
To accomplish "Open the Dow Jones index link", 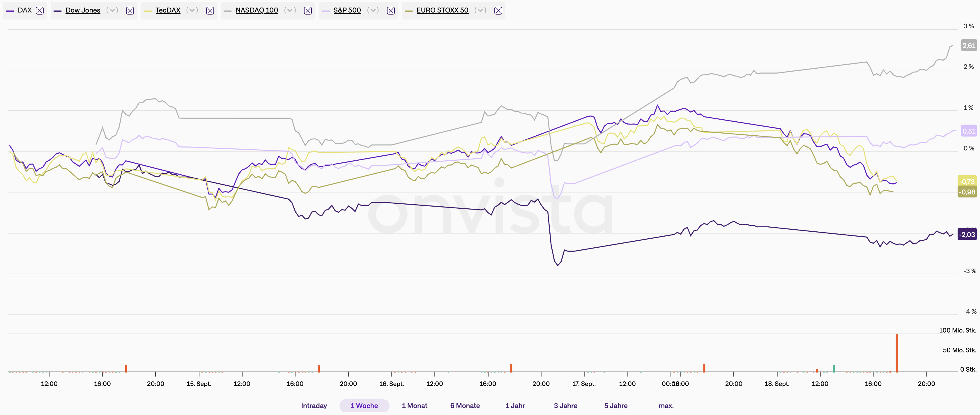I will (83, 10).
